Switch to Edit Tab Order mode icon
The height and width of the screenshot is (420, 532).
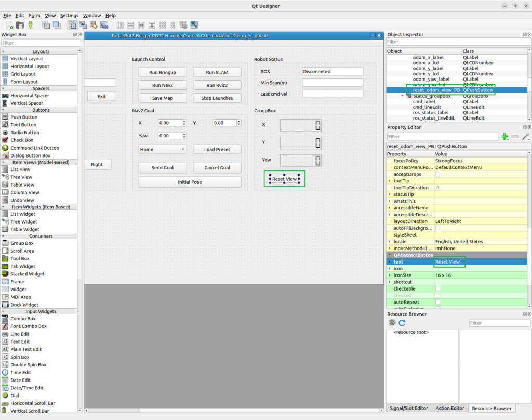point(104,25)
